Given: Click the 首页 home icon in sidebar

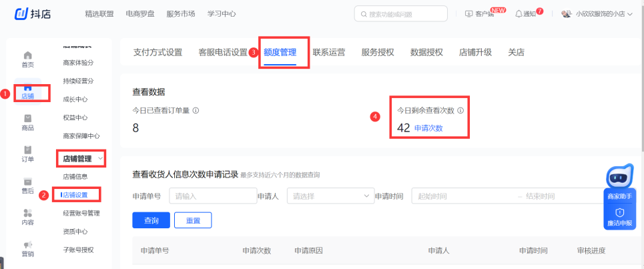Looking at the screenshot, I should tap(27, 55).
